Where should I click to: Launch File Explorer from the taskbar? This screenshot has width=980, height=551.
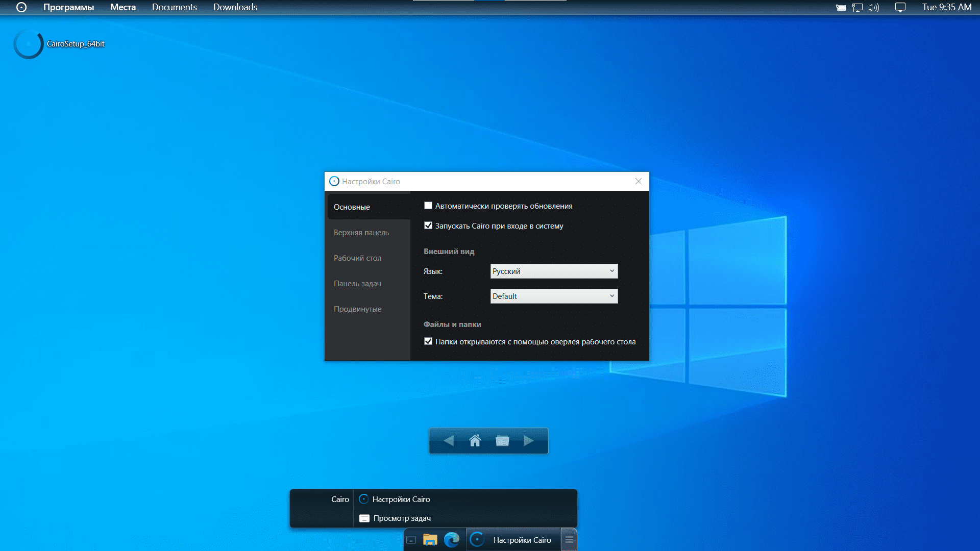click(x=430, y=540)
